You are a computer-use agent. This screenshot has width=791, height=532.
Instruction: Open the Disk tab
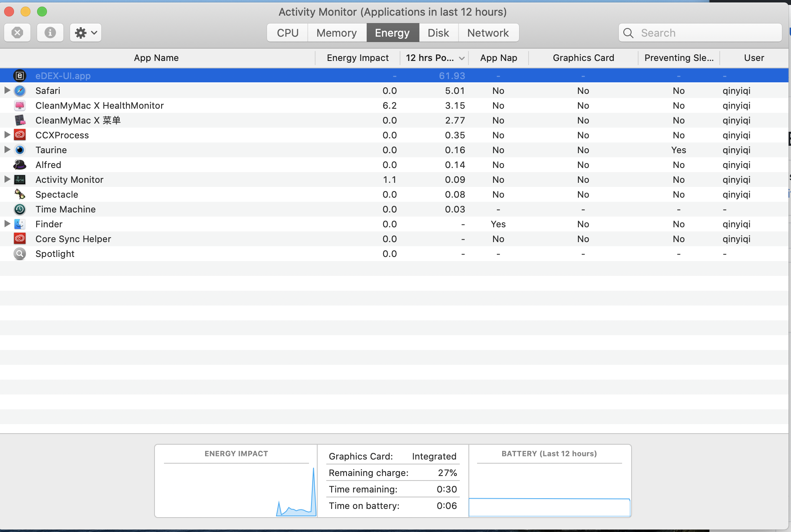point(438,33)
